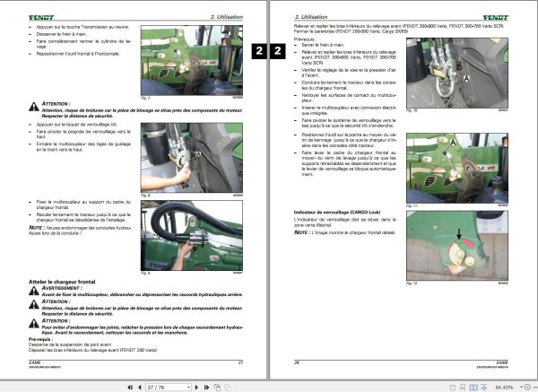Click the Fig. 12 lock indicator photo
The height and width of the screenshot is (392, 538).
(x=457, y=246)
